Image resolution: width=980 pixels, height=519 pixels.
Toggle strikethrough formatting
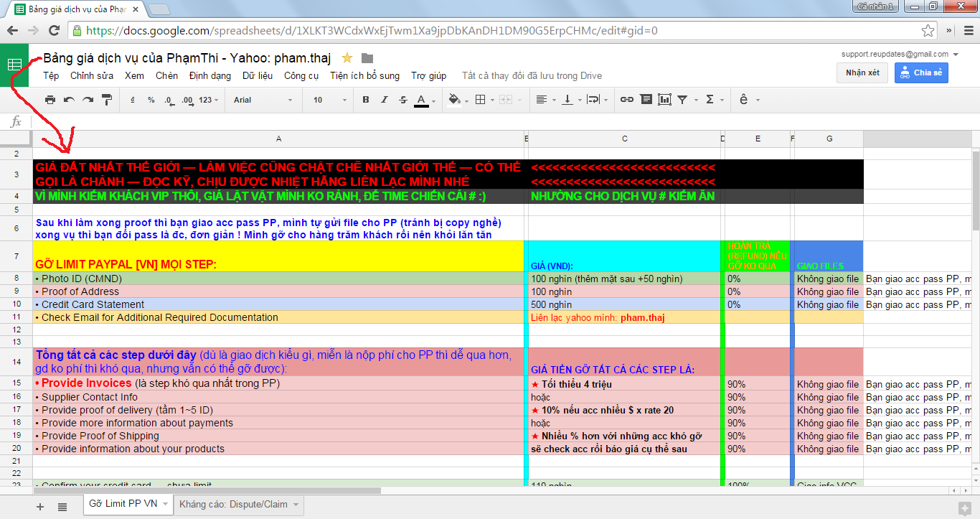click(402, 100)
